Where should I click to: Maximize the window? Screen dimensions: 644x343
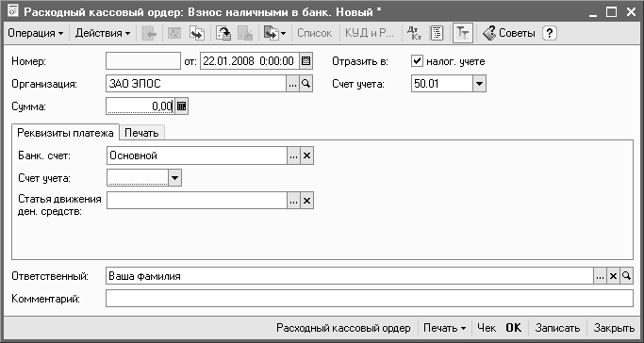click(611, 12)
